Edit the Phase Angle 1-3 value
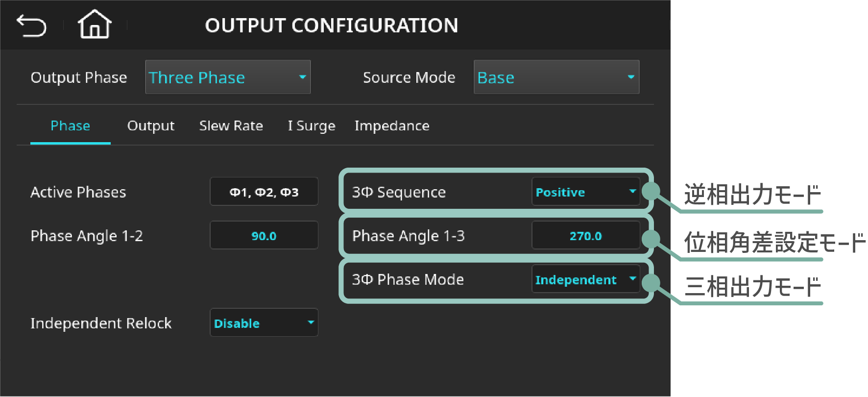Screen dimensions: 868x397 pyautogui.click(x=585, y=236)
